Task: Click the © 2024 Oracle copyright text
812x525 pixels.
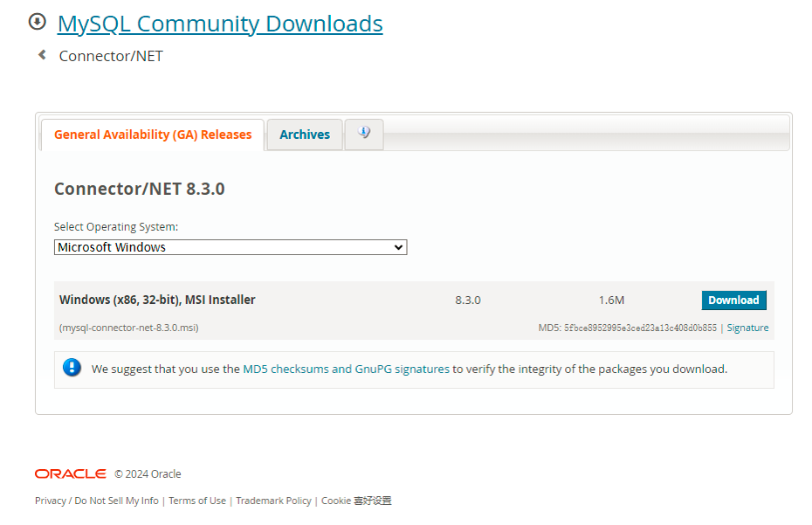Action: [148, 474]
